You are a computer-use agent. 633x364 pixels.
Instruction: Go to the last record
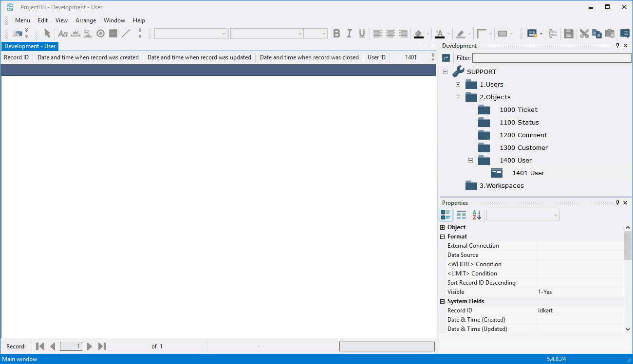102,346
